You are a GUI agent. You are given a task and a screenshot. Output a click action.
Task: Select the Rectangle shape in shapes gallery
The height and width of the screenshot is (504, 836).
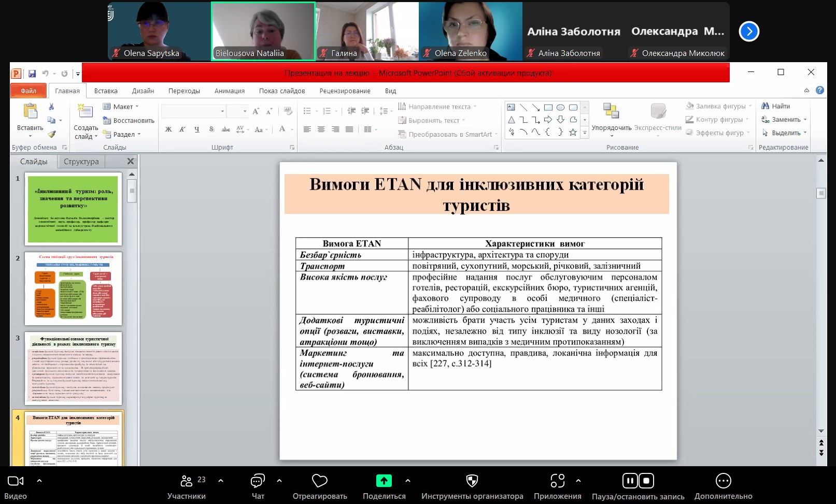point(548,108)
